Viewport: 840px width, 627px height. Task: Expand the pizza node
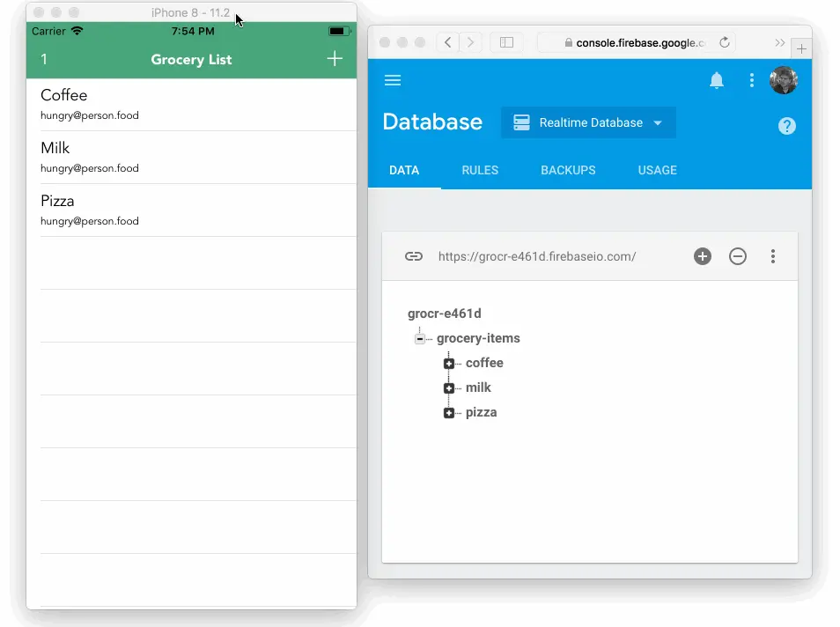[449, 413]
